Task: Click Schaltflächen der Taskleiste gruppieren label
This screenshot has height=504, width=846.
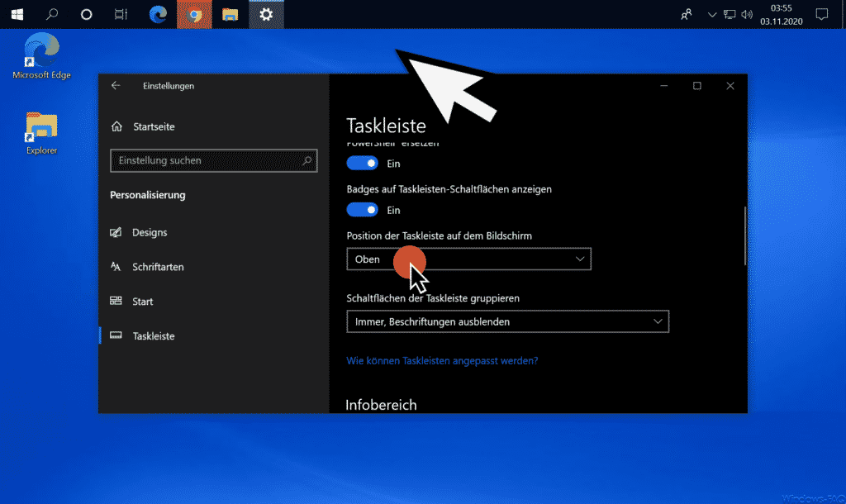Action: (433, 298)
